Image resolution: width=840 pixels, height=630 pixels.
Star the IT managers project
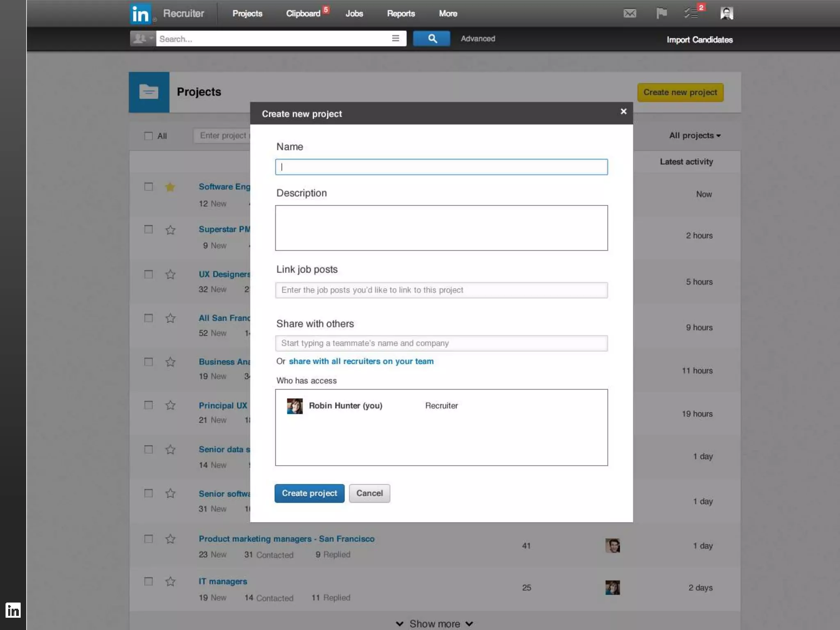(170, 582)
